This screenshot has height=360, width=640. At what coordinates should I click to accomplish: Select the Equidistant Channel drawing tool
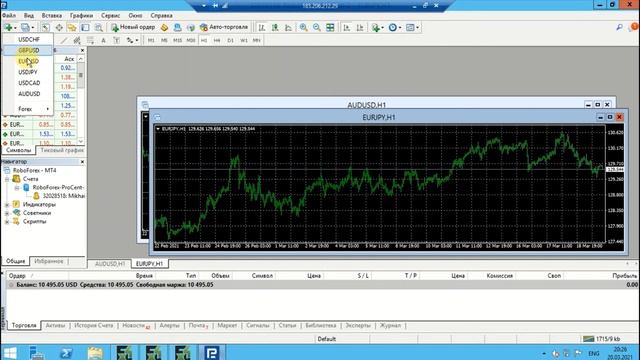coord(77,40)
